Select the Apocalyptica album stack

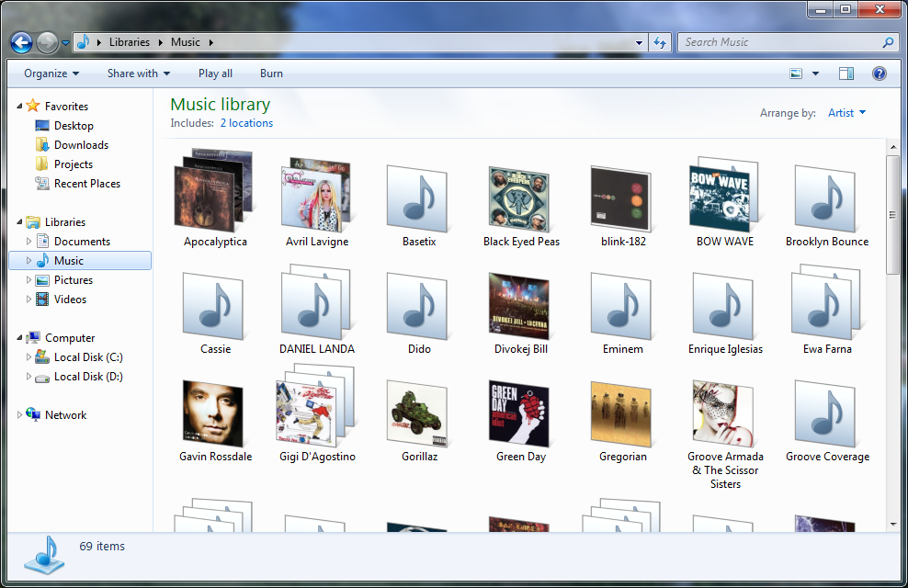[x=214, y=190]
